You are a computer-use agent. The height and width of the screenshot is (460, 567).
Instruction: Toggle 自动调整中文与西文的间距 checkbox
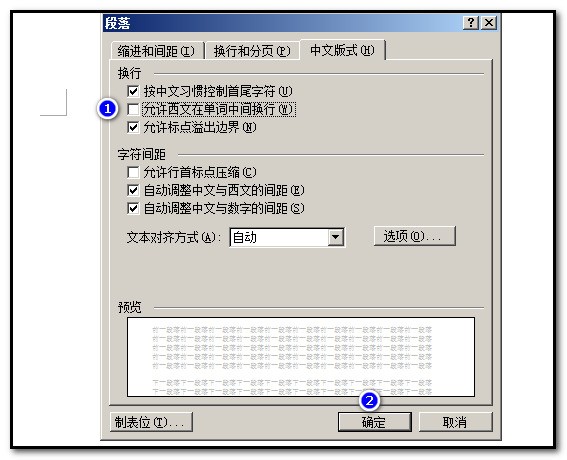tap(133, 190)
